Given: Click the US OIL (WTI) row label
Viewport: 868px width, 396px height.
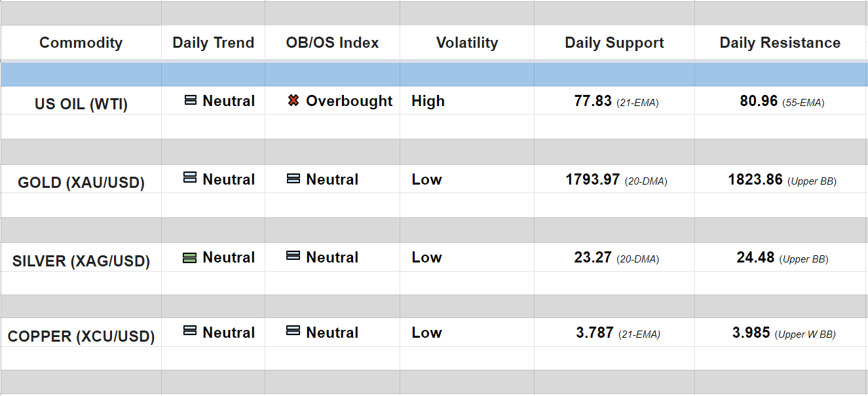Looking at the screenshot, I should 81,104.
